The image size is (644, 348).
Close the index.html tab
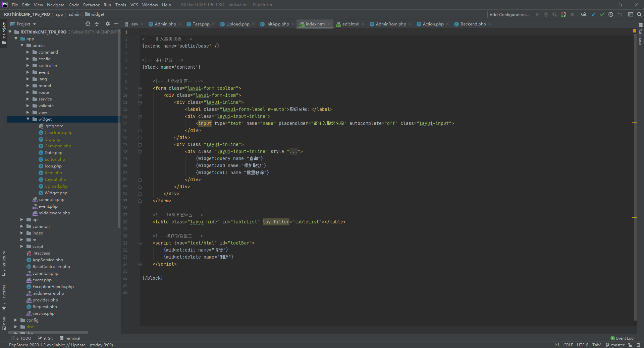point(329,24)
